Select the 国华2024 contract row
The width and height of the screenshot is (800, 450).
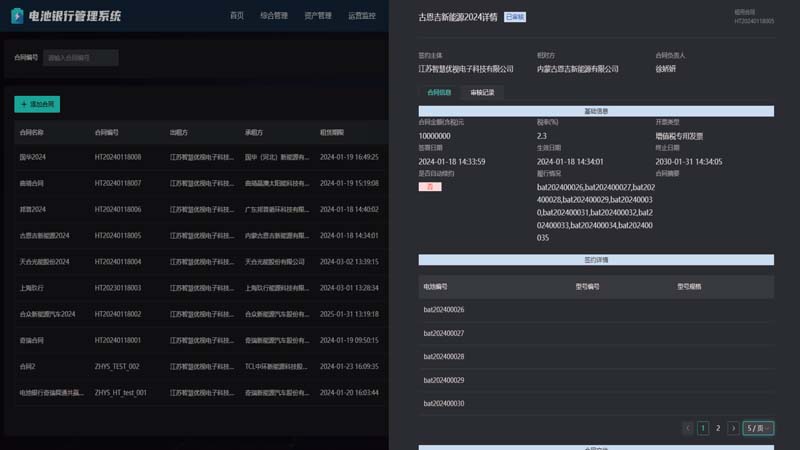click(x=190, y=157)
